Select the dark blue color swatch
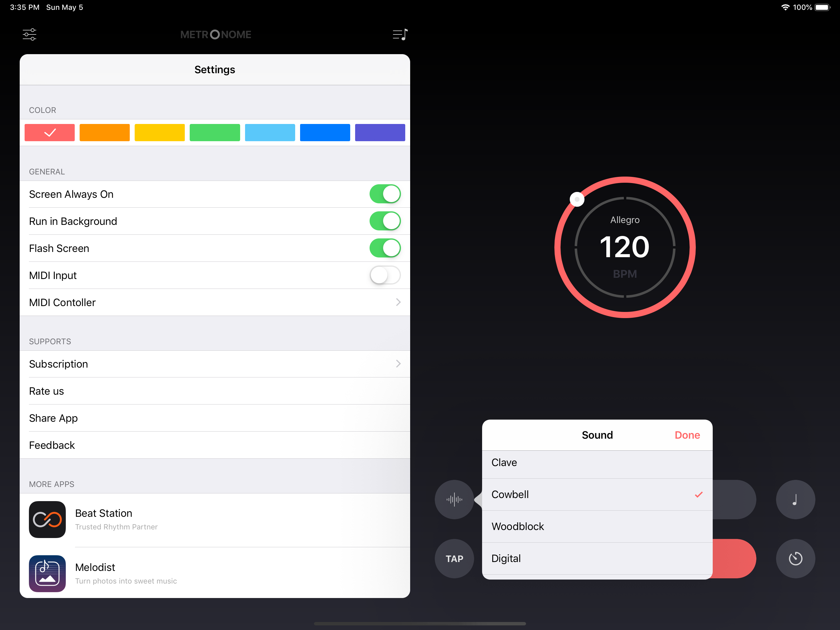Viewport: 840px width, 630px height. point(325,133)
